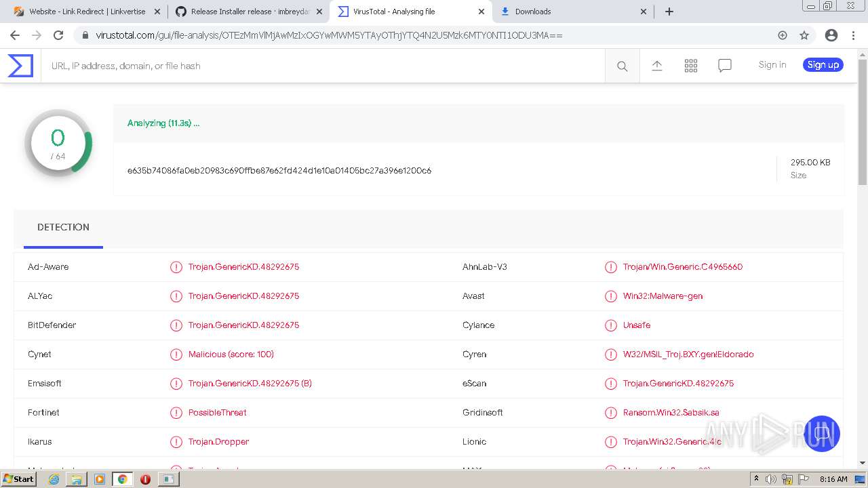
Task: Switch to the Downloads tab
Action: [570, 12]
